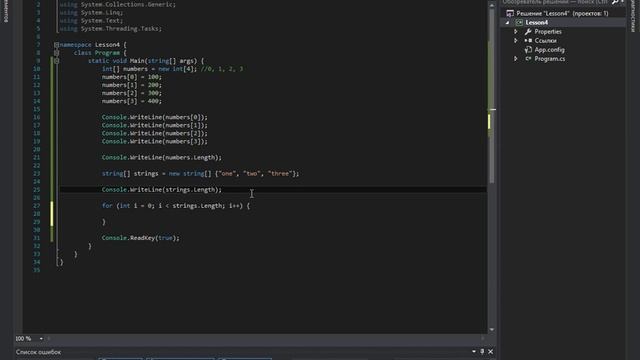Viewport: 640px width, 360px height.
Task: Expand the Properties node
Action: click(516, 31)
